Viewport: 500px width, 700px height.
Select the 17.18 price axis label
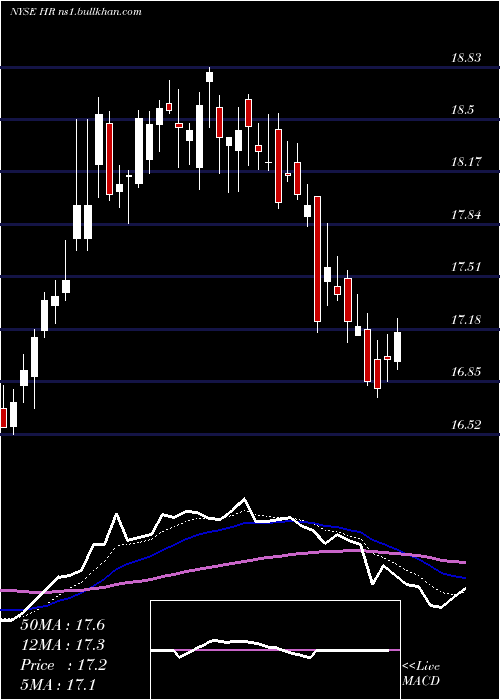[466, 320]
